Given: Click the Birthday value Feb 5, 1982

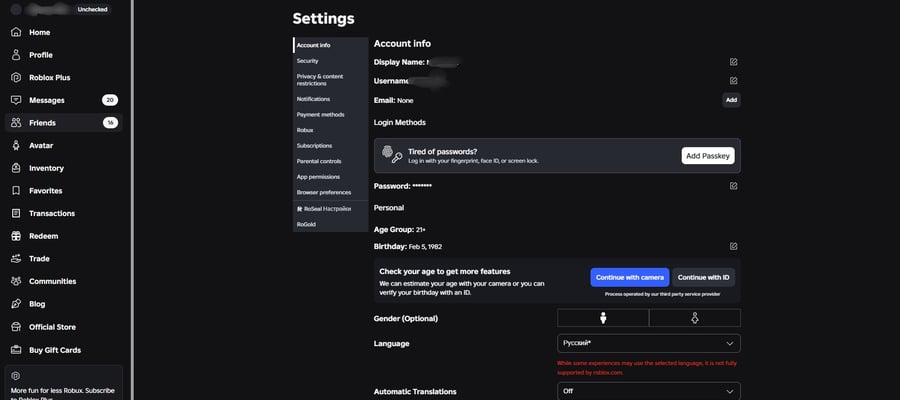Looking at the screenshot, I should click(x=425, y=247).
